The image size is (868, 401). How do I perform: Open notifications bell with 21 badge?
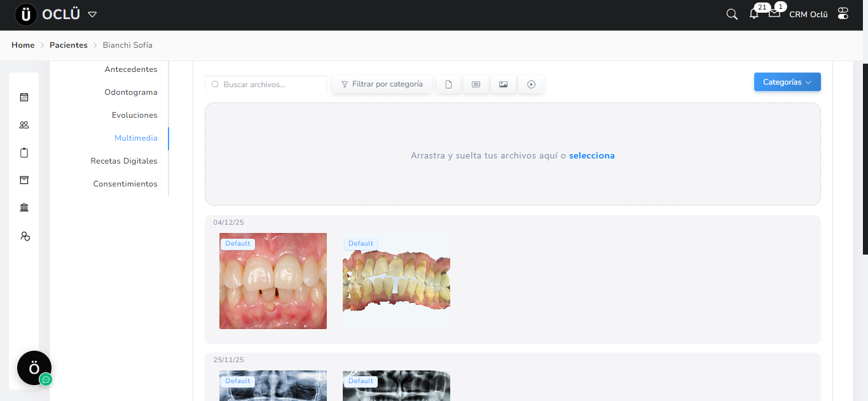click(754, 13)
